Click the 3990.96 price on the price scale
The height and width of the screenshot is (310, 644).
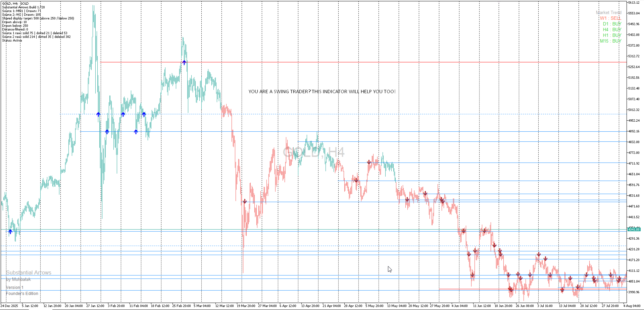point(634,292)
